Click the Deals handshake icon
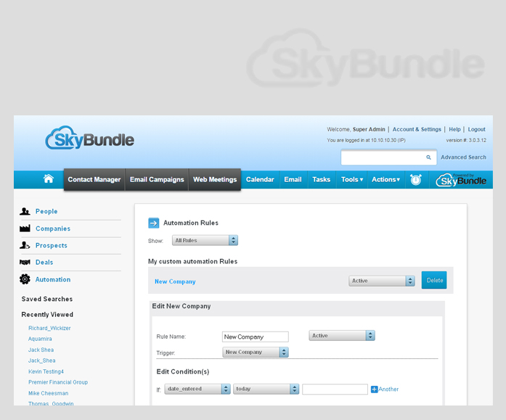Screen dimensions: 506x420 (25, 262)
